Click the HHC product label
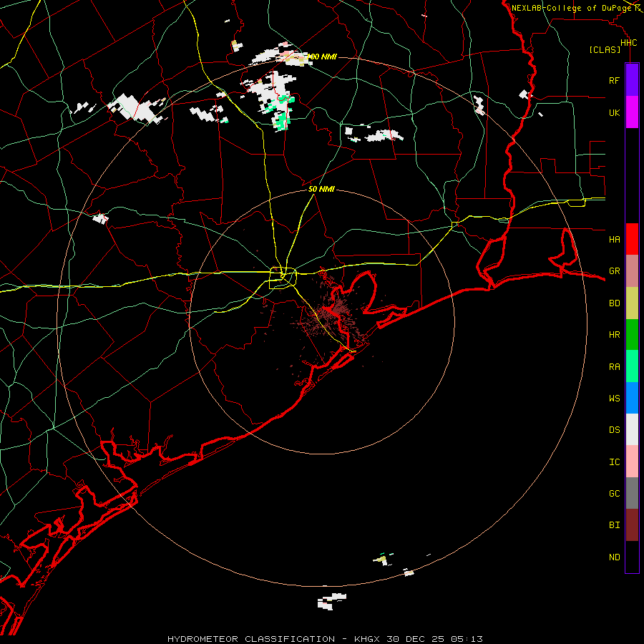The height and width of the screenshot is (644, 644). coord(628,43)
